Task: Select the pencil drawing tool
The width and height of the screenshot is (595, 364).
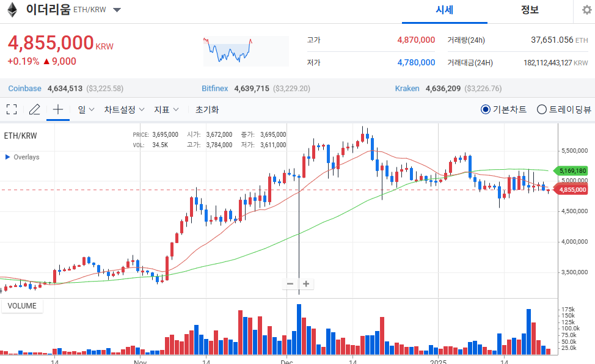Action: tap(35, 109)
